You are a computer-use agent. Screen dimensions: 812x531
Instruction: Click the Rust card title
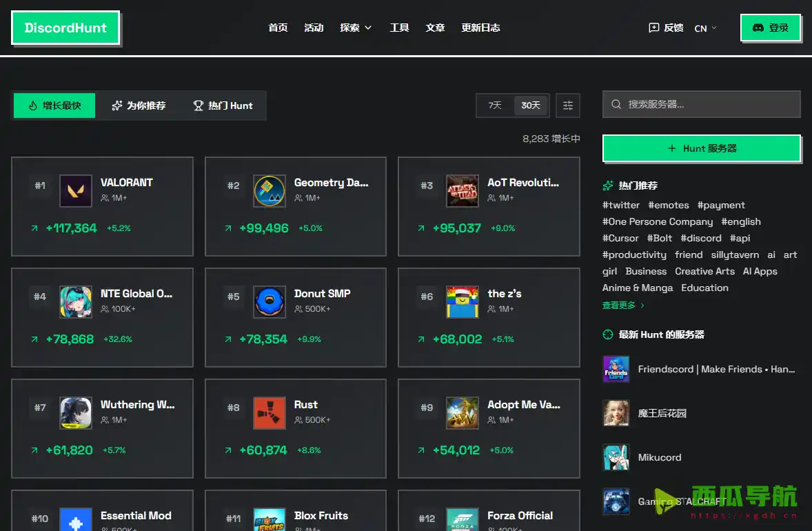[x=305, y=405]
